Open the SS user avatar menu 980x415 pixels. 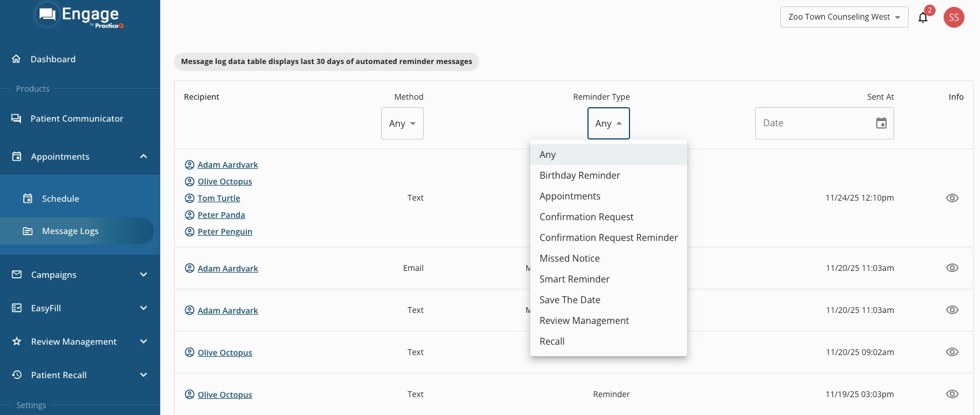coord(953,17)
